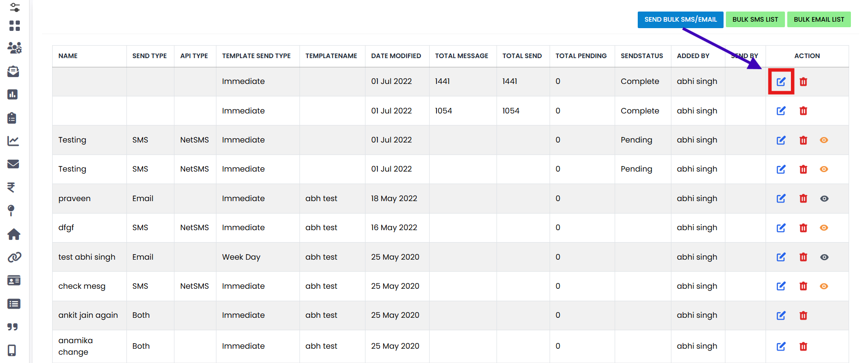Delete the 'ankit jain again' row
The width and height of the screenshot is (868, 363).
click(803, 315)
